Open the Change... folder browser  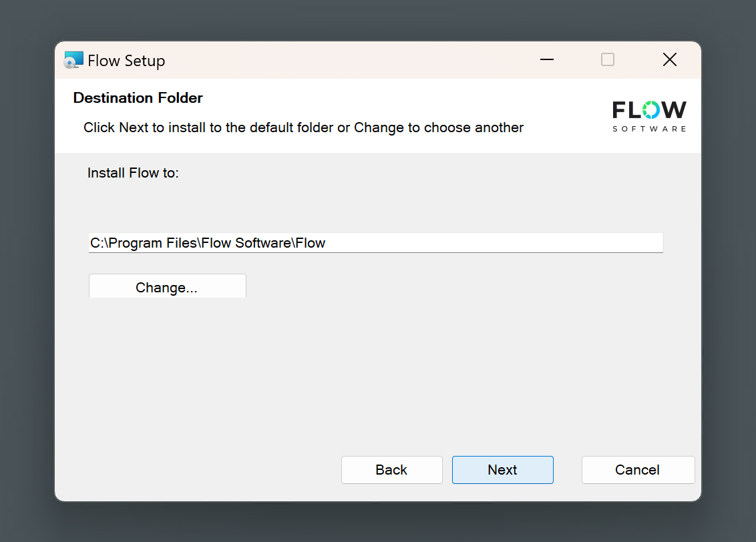point(167,287)
